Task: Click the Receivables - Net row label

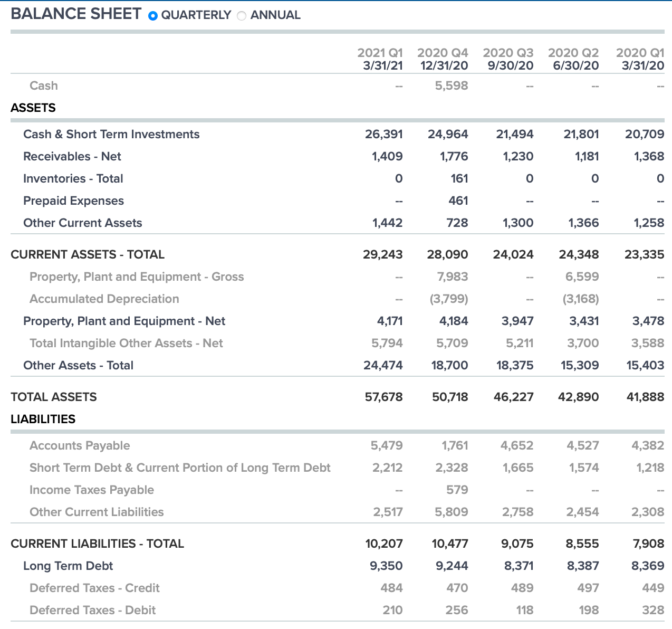Action: point(72,156)
